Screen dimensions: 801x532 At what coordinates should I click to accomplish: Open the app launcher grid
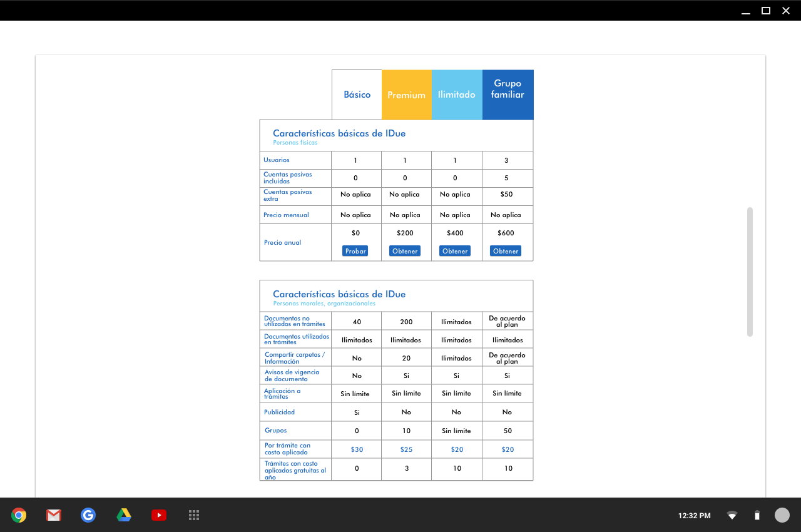194,515
